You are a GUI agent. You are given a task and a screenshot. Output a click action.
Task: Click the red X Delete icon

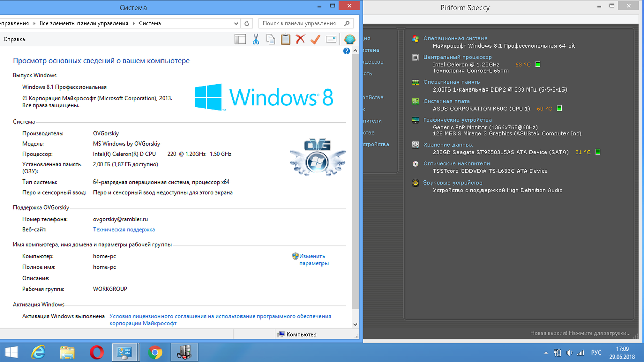300,39
